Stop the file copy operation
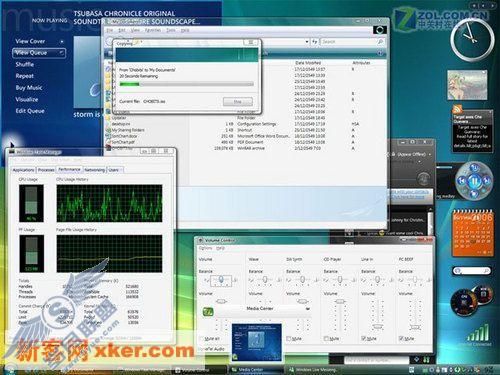 pos(238,101)
